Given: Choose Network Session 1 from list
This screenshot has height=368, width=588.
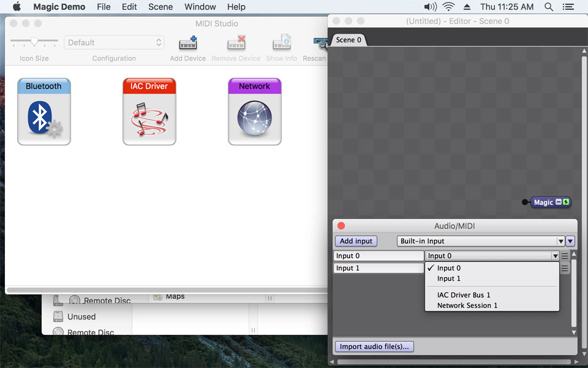Looking at the screenshot, I should pyautogui.click(x=492, y=305).
